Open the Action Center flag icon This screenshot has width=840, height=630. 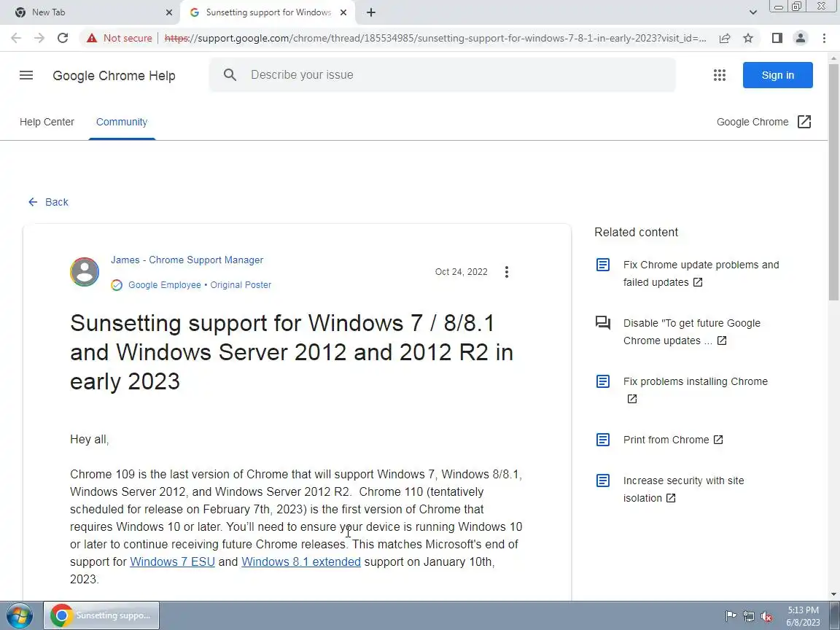[730, 616]
